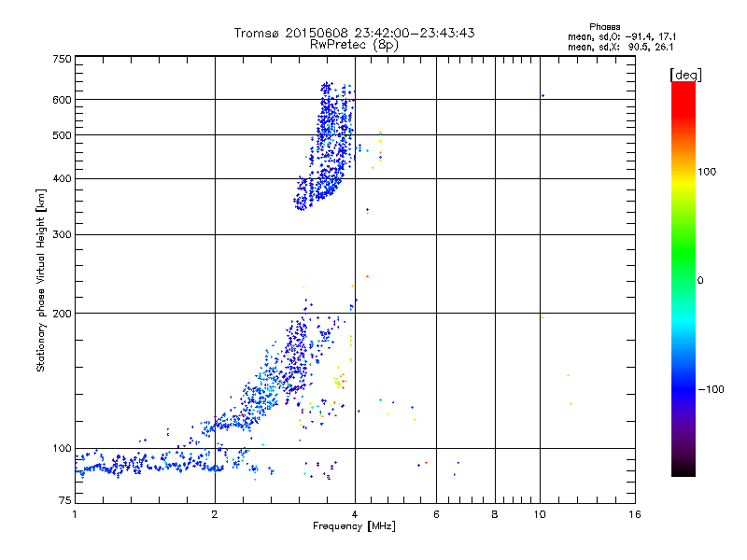Click the x-axis tick label "4"
The image size is (747, 560).
coord(355,514)
